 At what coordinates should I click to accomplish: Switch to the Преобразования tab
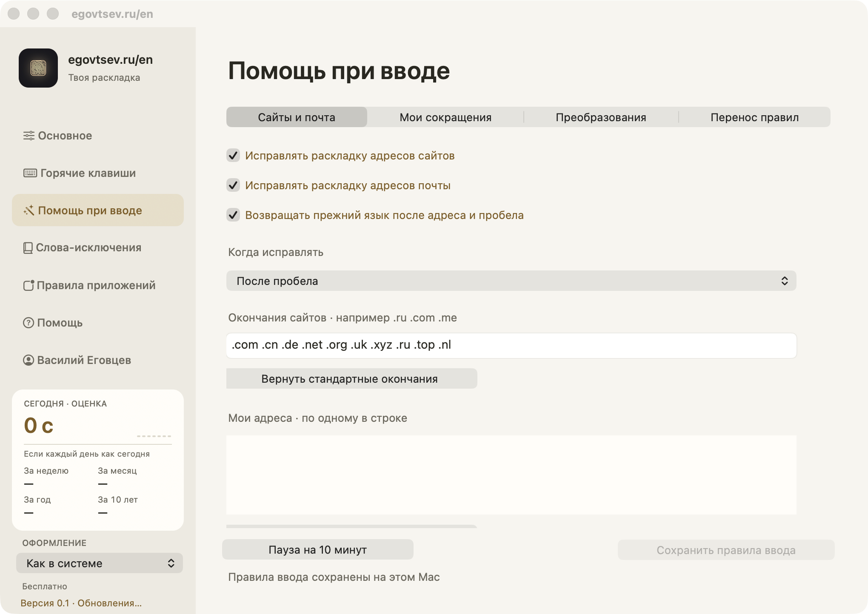tap(601, 117)
